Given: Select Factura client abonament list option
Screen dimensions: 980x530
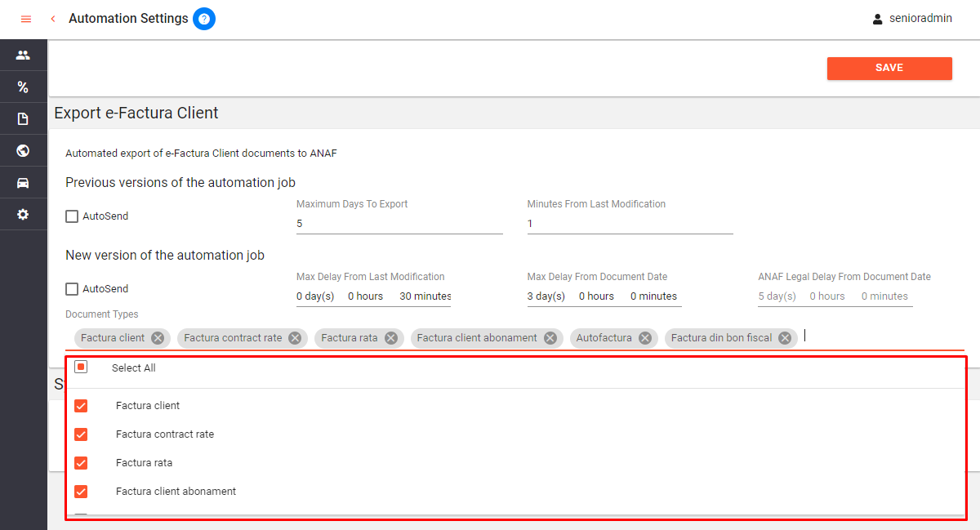Looking at the screenshot, I should 176,492.
